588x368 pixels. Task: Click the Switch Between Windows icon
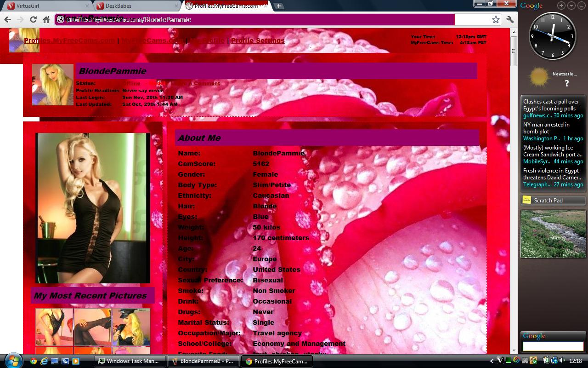pyautogui.click(x=65, y=361)
